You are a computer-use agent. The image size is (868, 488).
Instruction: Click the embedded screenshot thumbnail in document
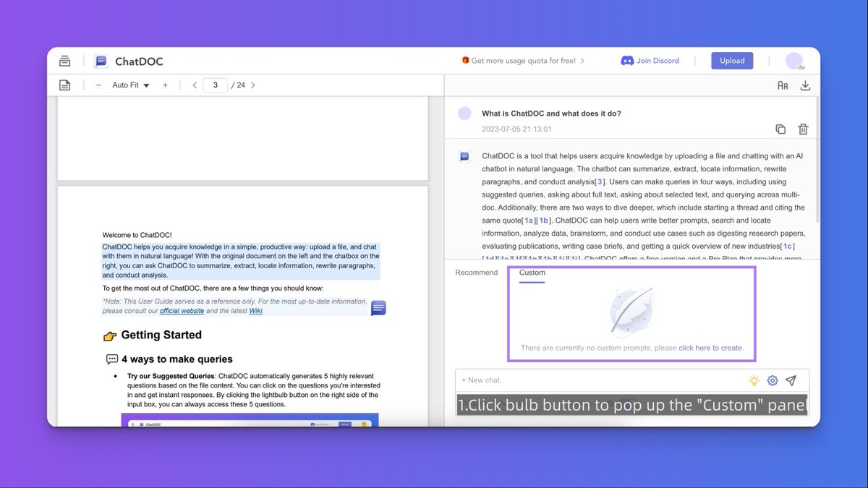click(x=250, y=420)
